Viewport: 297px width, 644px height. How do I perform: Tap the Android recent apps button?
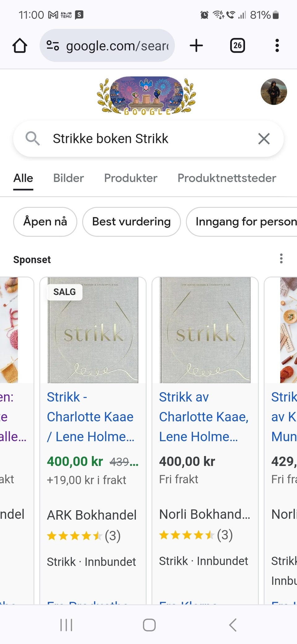66,625
